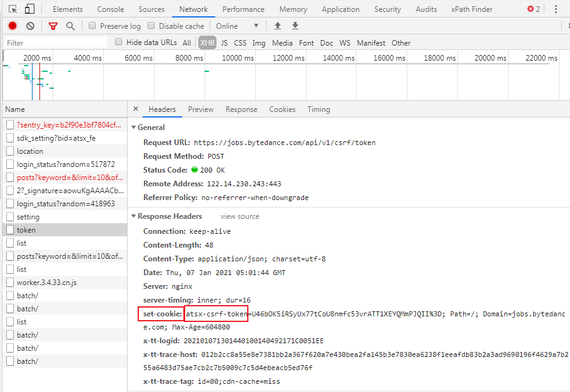Click the Filter text input field
This screenshot has width=570, height=392.
point(56,43)
